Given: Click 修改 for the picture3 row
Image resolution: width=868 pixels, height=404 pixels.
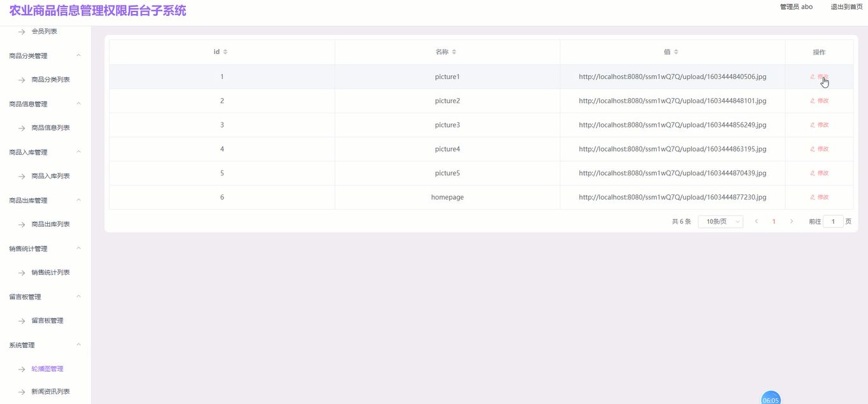Looking at the screenshot, I should pyautogui.click(x=819, y=125).
